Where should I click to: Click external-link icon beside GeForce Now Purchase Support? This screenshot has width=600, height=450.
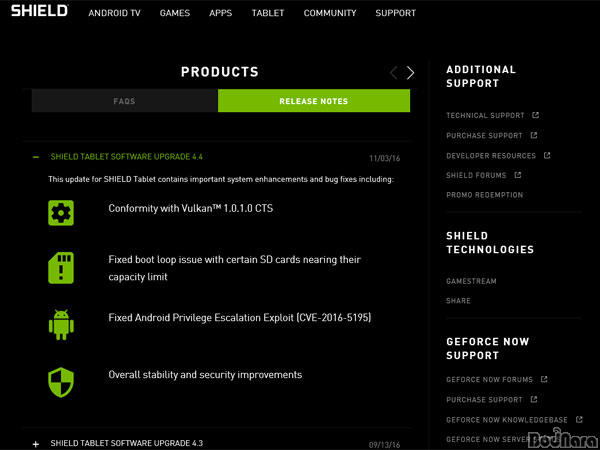(x=534, y=399)
